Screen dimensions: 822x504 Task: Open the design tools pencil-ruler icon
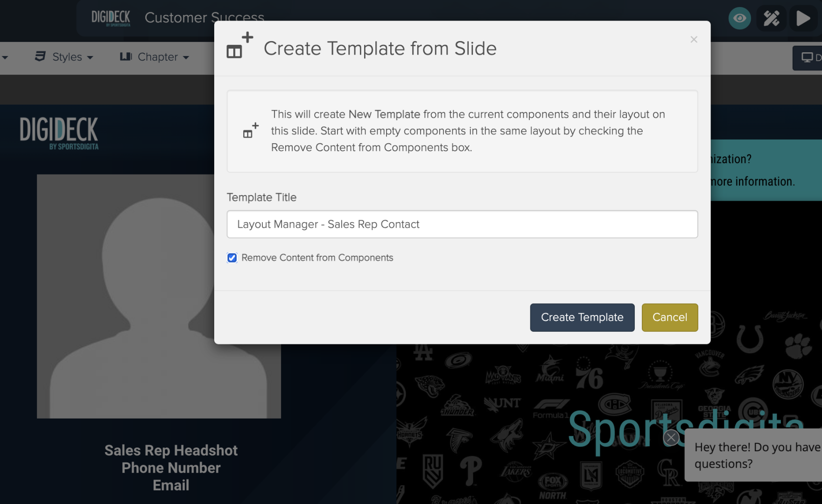[x=771, y=19]
